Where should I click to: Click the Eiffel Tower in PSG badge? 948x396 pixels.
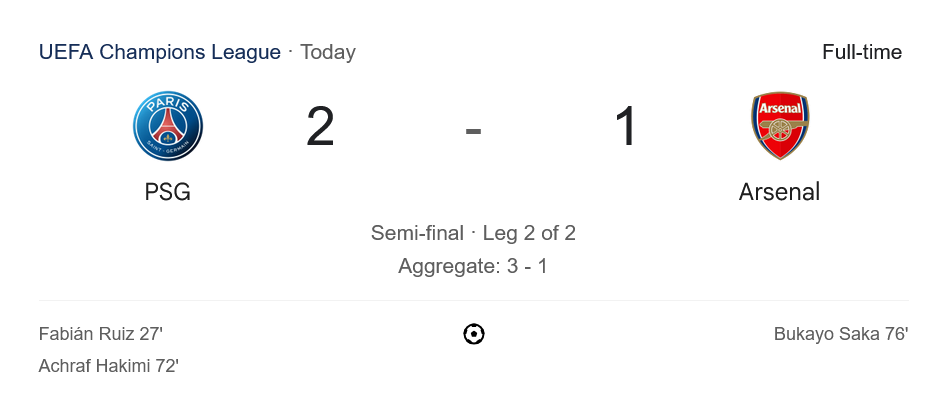click(x=168, y=128)
